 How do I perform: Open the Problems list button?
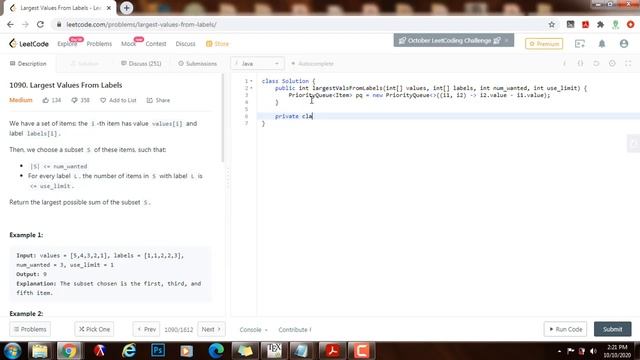30,329
